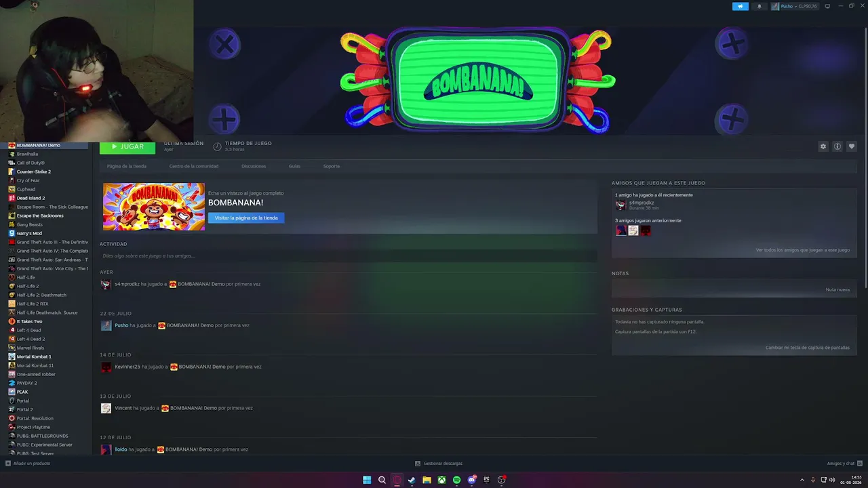Open Epic Games Launcher from the taskbar
The width and height of the screenshot is (868, 488).
pyautogui.click(x=486, y=480)
